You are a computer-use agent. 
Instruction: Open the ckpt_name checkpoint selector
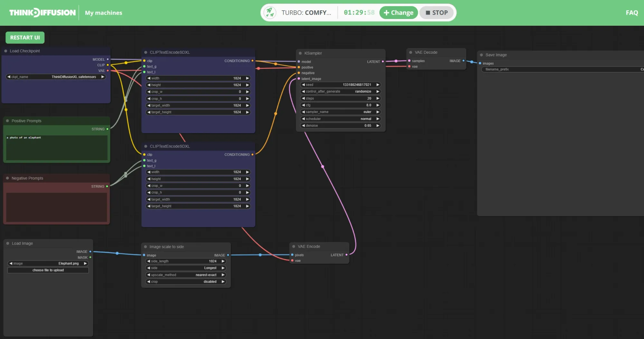[56, 77]
